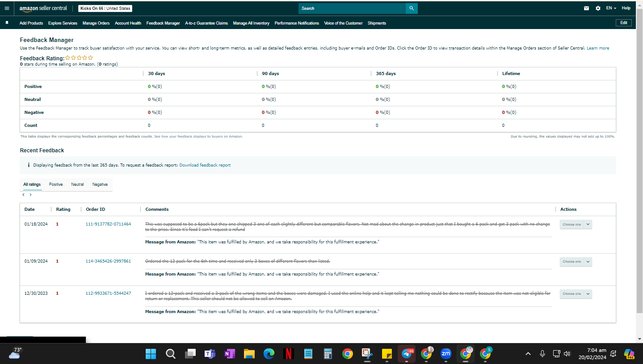Open Voice of the Customer
Viewport: 643px width, 364px height.
(343, 23)
